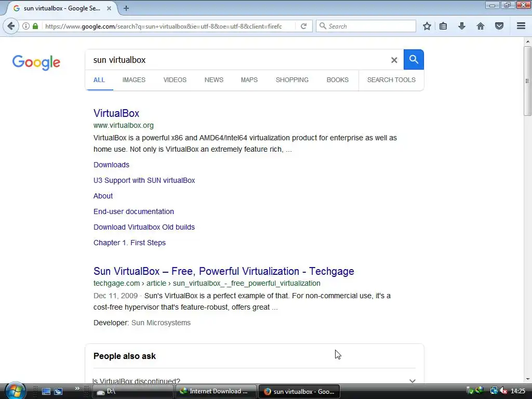Screen dimensions: 532x399
Task: Click the Dec 11, 2009 date text
Action: 116,296
